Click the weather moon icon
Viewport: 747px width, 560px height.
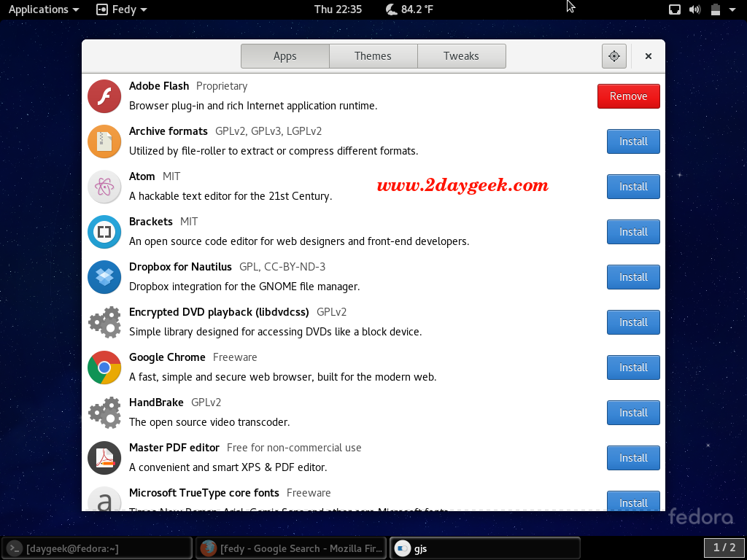(x=391, y=9)
